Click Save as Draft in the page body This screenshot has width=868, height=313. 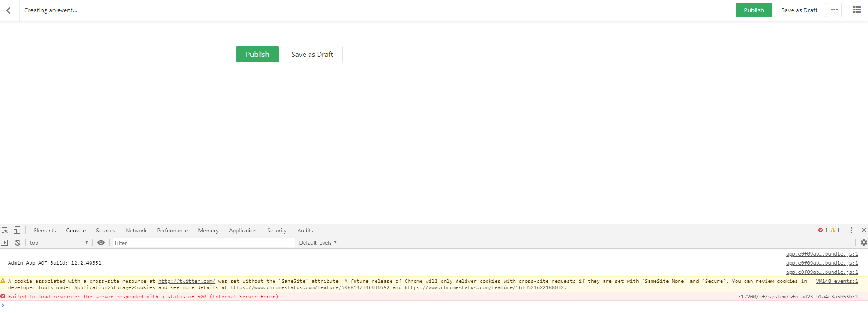312,54
